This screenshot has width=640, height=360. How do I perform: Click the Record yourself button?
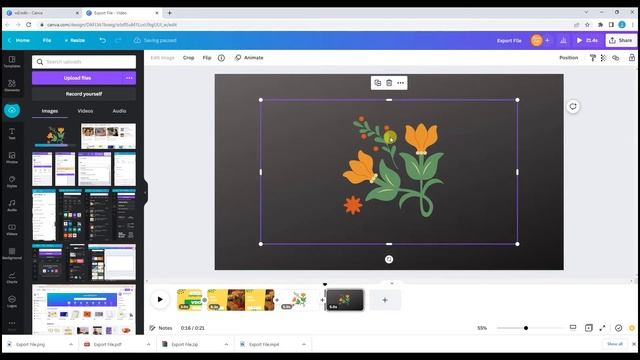[x=84, y=94]
